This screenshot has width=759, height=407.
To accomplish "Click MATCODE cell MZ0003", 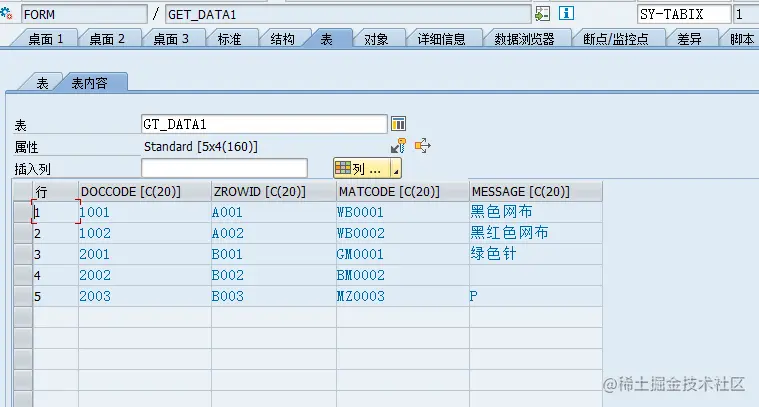I will pyautogui.click(x=402, y=296).
